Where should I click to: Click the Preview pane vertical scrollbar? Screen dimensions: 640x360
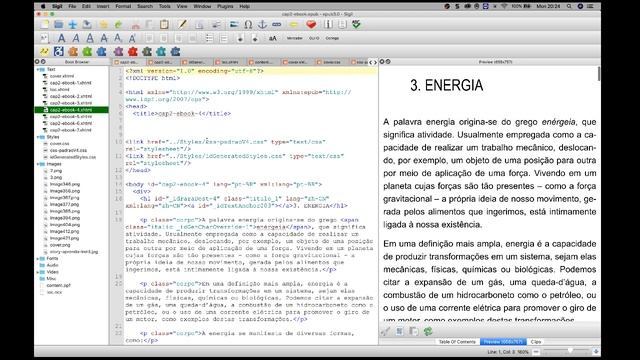point(598,73)
